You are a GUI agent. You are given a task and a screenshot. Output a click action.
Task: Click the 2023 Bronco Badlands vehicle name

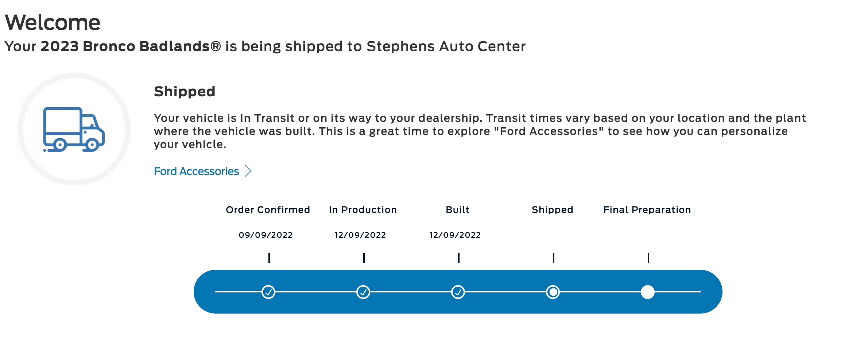coord(131,46)
